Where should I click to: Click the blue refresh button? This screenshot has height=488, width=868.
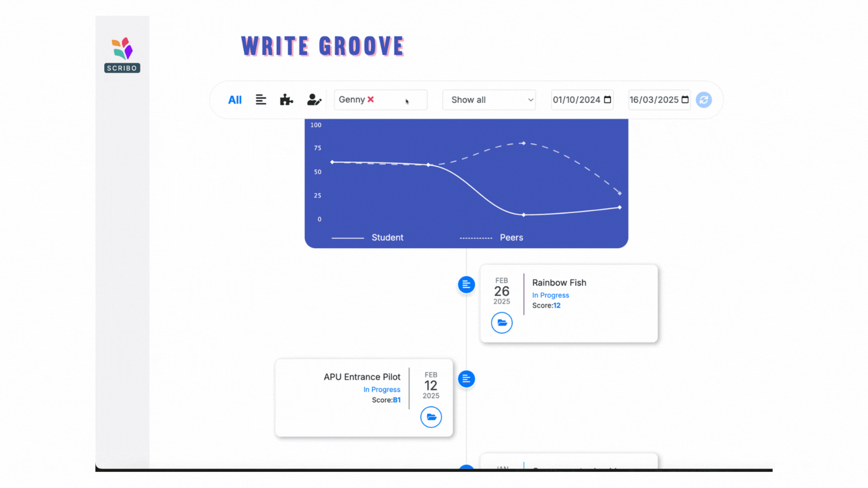tap(703, 100)
